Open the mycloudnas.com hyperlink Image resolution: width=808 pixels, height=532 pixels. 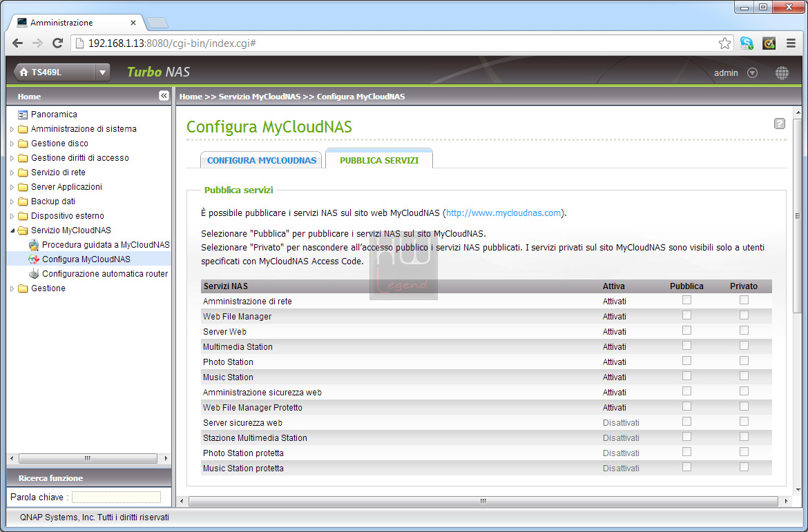click(x=503, y=213)
